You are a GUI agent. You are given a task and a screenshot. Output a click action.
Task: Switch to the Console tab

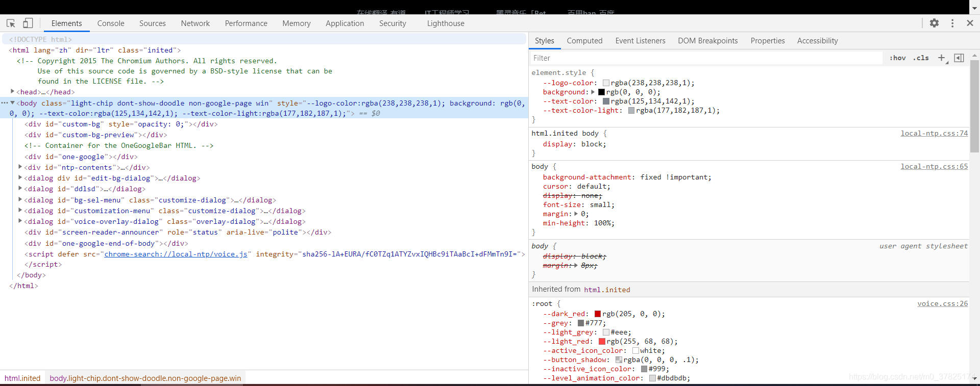coord(111,23)
